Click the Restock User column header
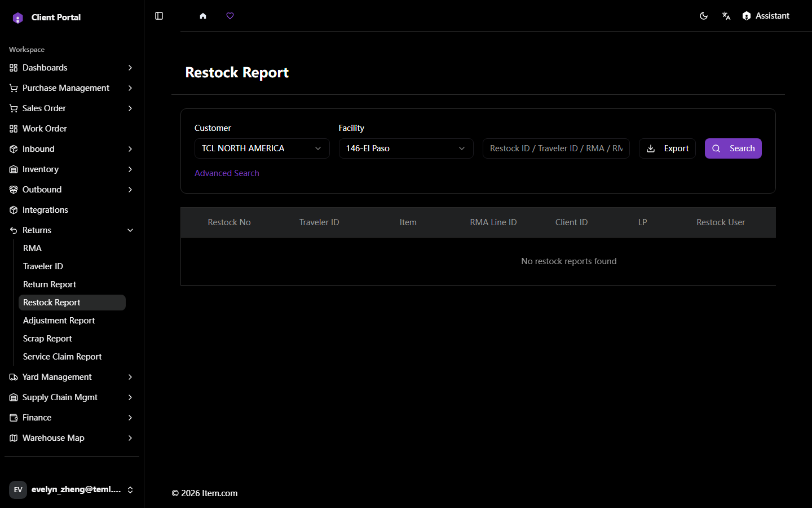 (721, 222)
